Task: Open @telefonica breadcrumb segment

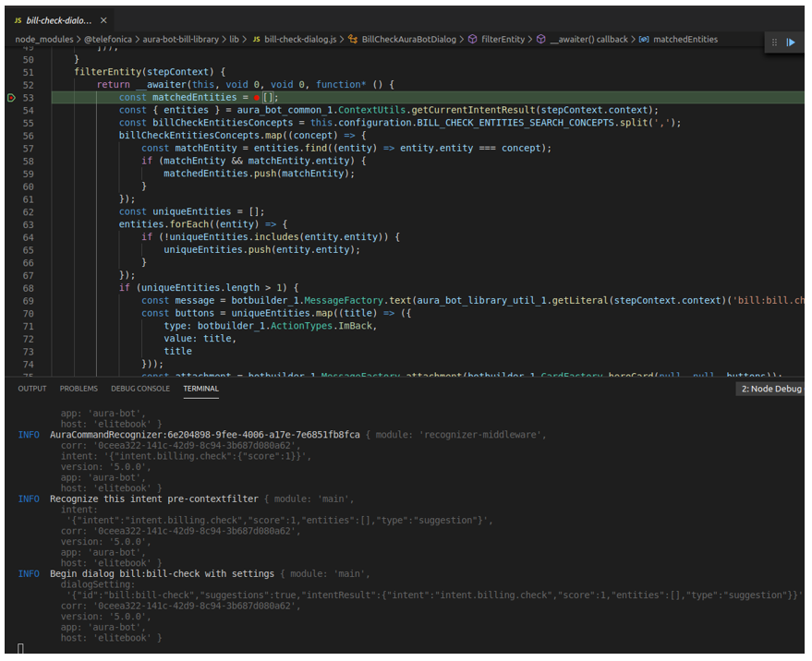Action: (x=108, y=40)
